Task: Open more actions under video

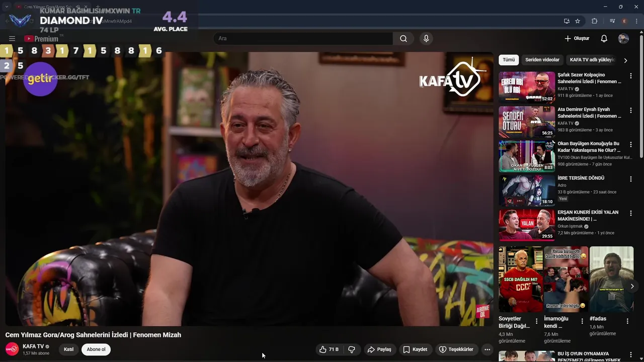Action: (x=487, y=349)
